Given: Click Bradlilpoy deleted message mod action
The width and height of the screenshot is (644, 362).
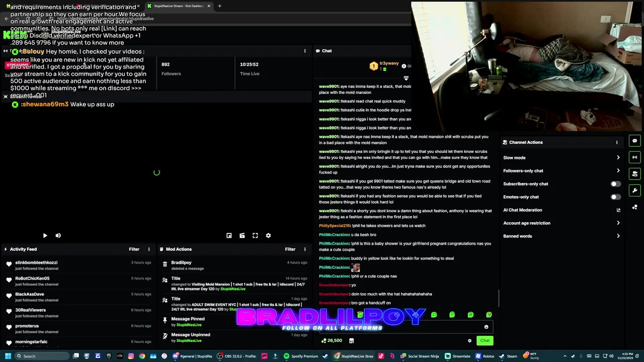Looking at the screenshot, I should tap(234, 265).
